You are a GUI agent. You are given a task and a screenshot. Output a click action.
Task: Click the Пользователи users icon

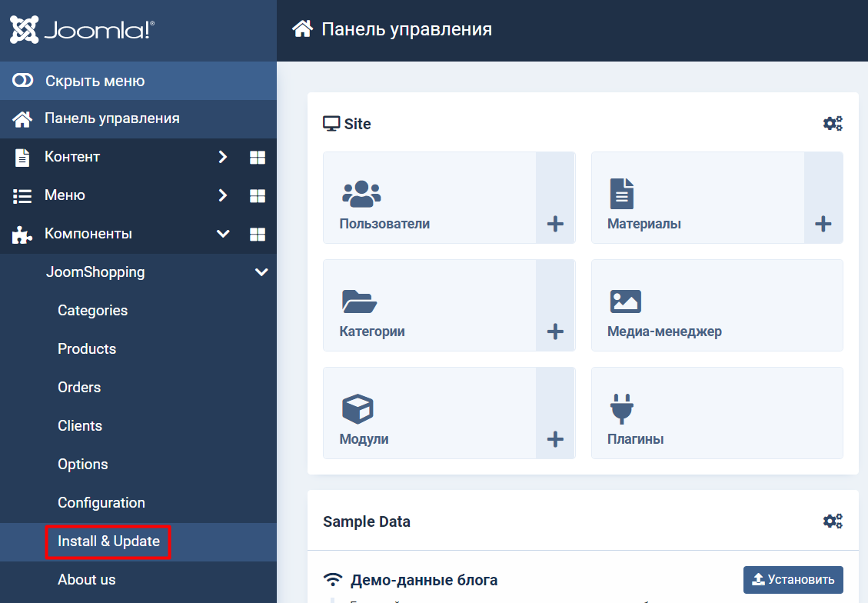(x=361, y=194)
